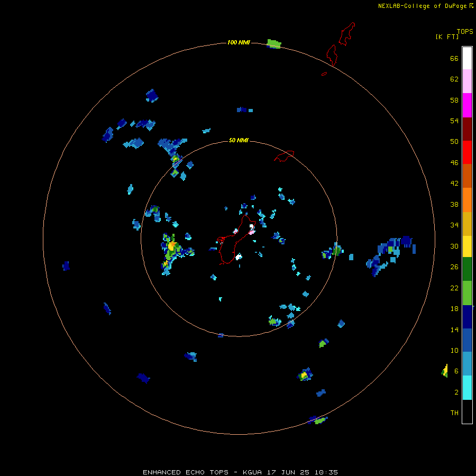Screen dimensions: 476x476
Task: Click the 10:35 timestamp
Action: [326, 472]
